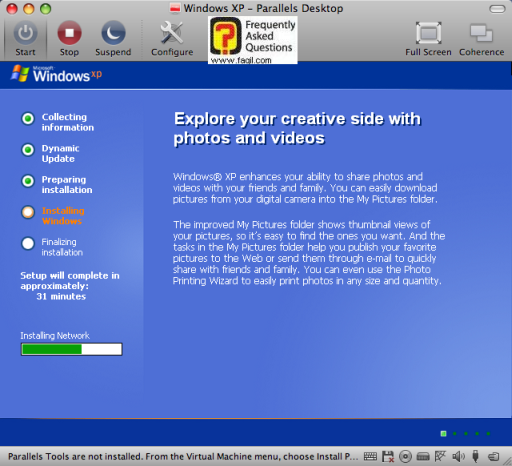Click the keyboard icon in the status bar
Viewport: 512px width, 466px height.
[x=370, y=456]
